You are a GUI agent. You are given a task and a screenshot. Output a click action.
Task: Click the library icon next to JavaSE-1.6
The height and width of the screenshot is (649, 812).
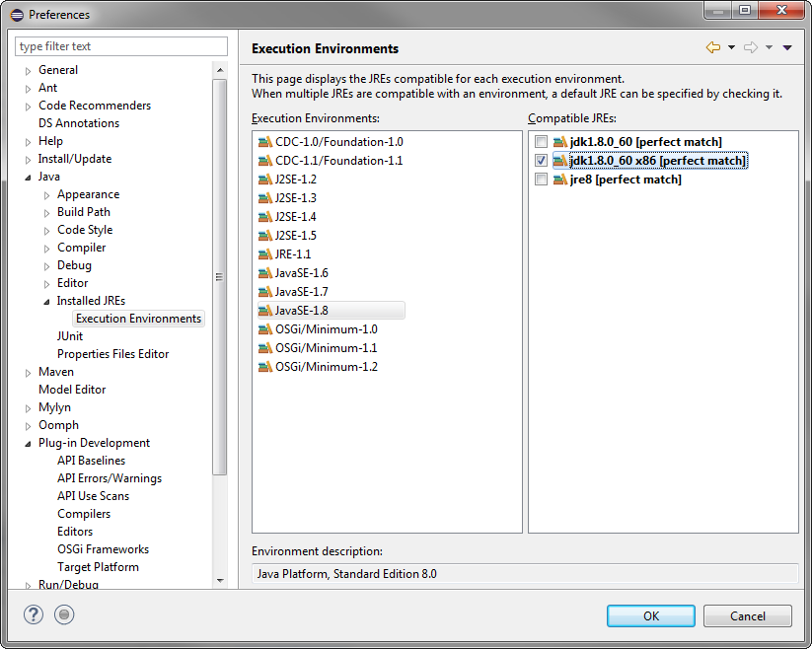coord(265,273)
